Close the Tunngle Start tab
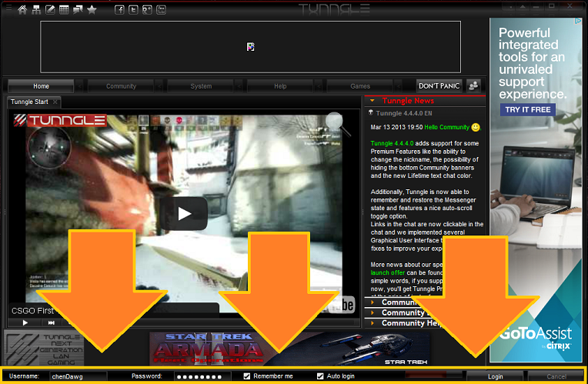This screenshot has width=588, height=384. [x=55, y=102]
